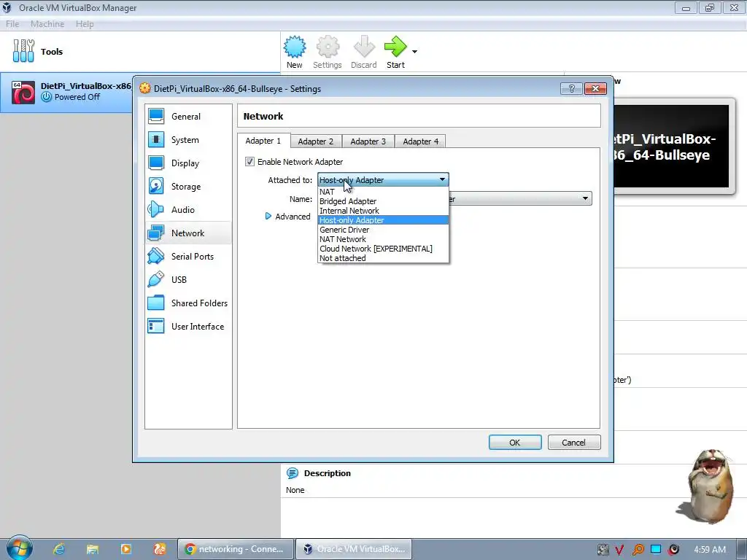The width and height of the screenshot is (747, 560).
Task: Choose Not attached from the list
Action: pos(383,258)
